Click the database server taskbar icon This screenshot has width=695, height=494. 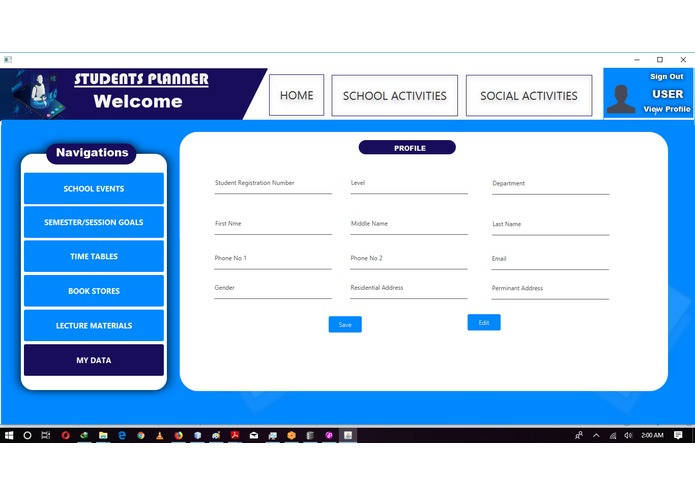click(310, 435)
